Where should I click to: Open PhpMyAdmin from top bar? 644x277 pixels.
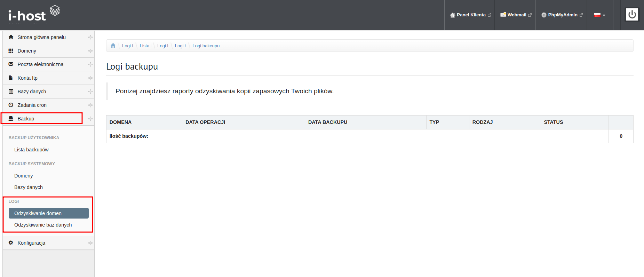click(x=562, y=15)
